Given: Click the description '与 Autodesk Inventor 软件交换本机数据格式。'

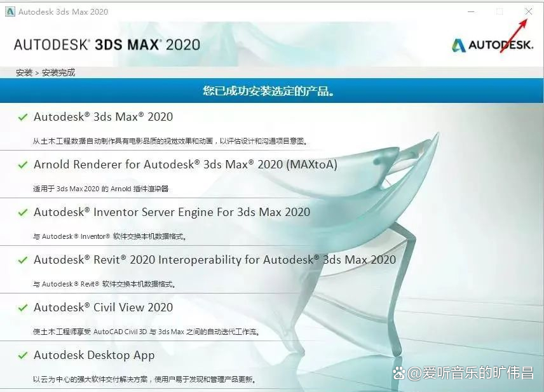Looking at the screenshot, I should (x=111, y=236).
